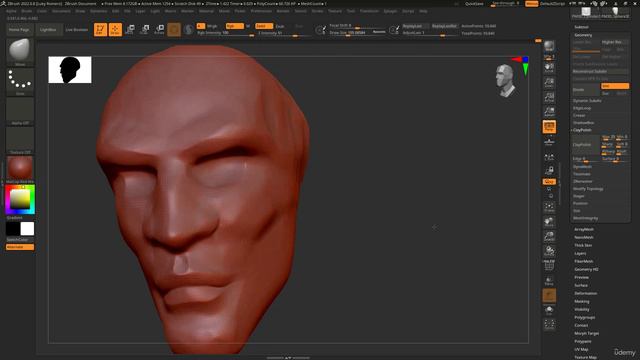
Task: Click the Scroll document icon
Action: click(x=549, y=68)
